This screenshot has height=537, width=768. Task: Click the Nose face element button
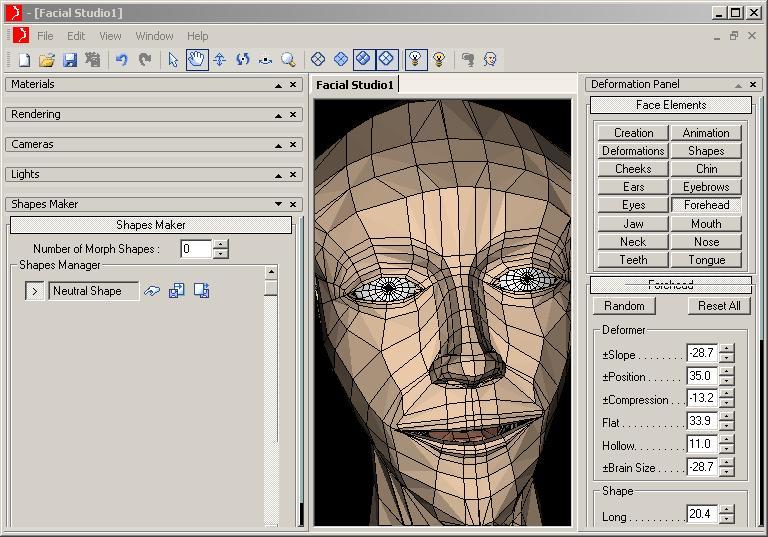[706, 242]
